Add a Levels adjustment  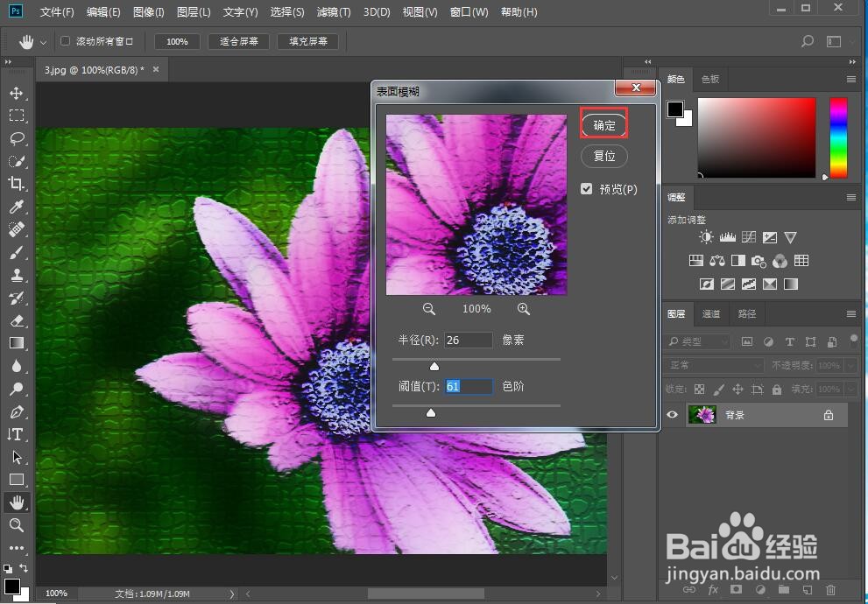click(727, 237)
